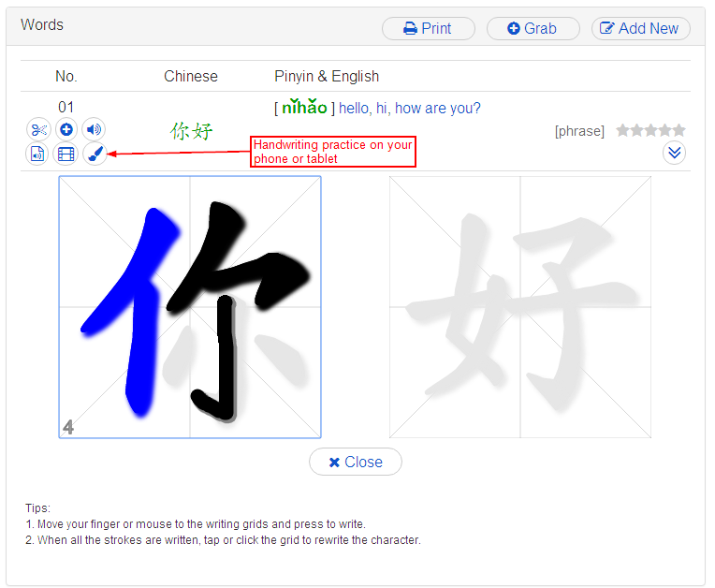Screen dimensions: 715x588
Task: Click the 好 character writing grid
Action: [x=520, y=307]
